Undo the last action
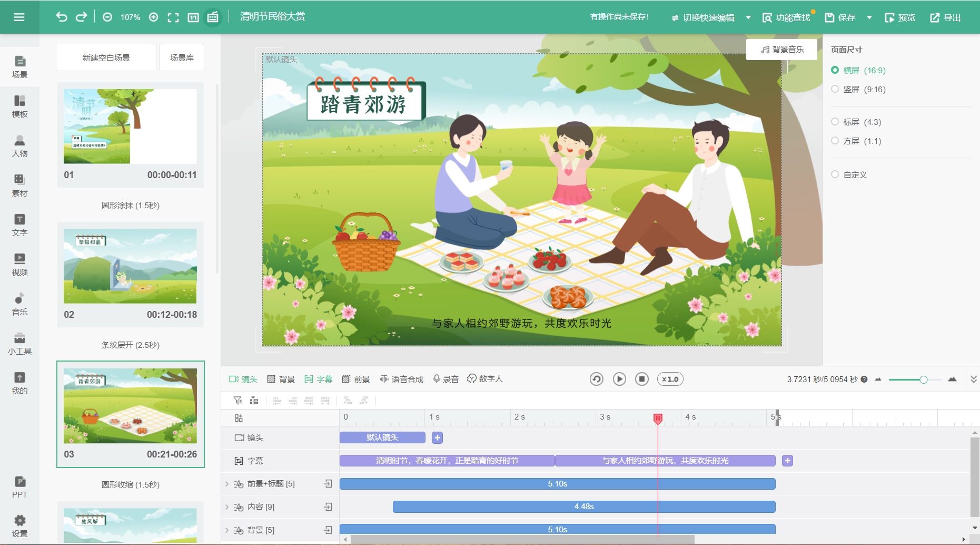Screen dimensions: 980x545 pos(62,17)
